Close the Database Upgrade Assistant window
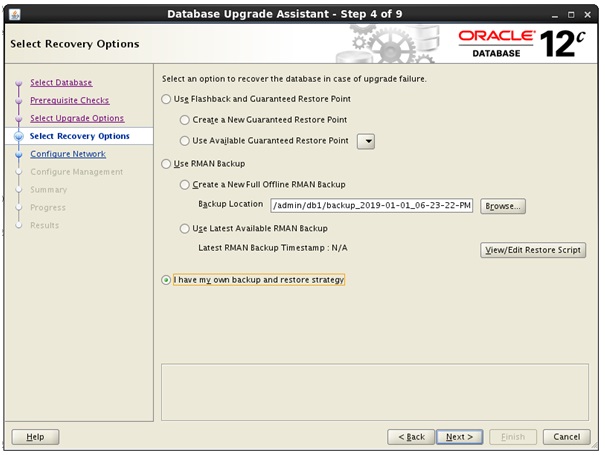Viewport: 606px width, 455px height. 591,15
